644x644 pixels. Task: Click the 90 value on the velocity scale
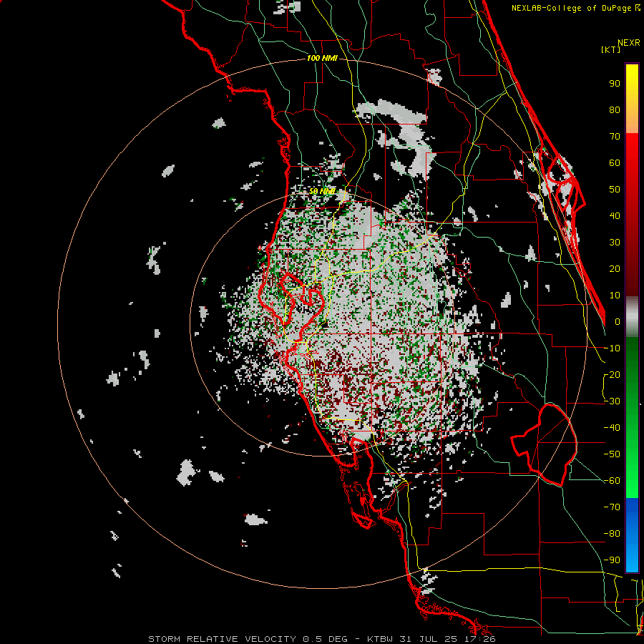[x=615, y=84]
